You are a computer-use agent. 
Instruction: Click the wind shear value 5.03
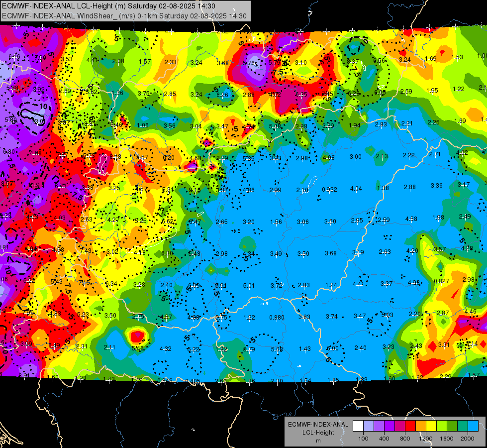[x=387, y=315]
